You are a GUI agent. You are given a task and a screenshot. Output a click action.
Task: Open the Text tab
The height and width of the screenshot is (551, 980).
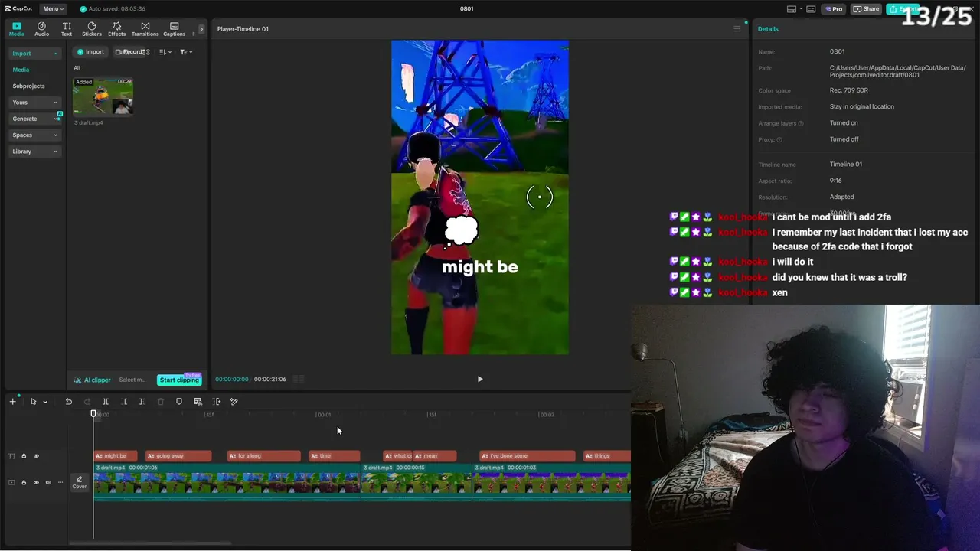point(67,29)
